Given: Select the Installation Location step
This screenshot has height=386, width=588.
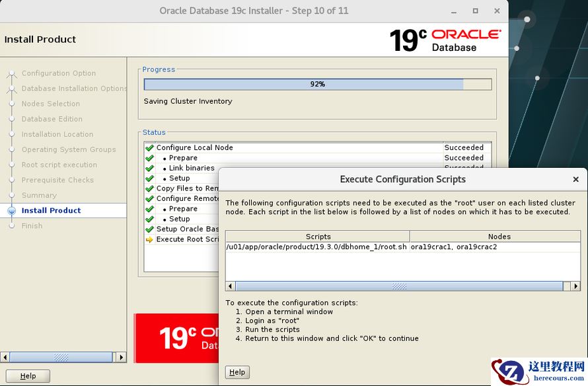Looking at the screenshot, I should pyautogui.click(x=57, y=134).
